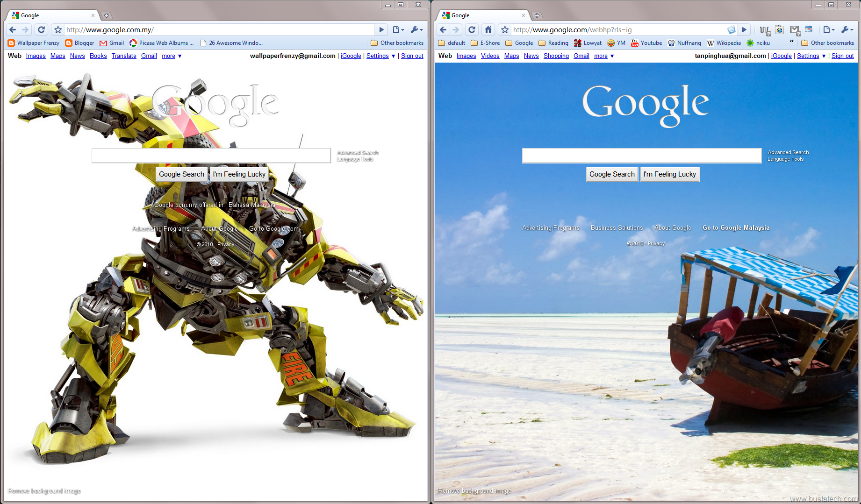The width and height of the screenshot is (861, 504).
Task: Open Wallpaper Frenzy bookmark
Action: click(x=34, y=43)
